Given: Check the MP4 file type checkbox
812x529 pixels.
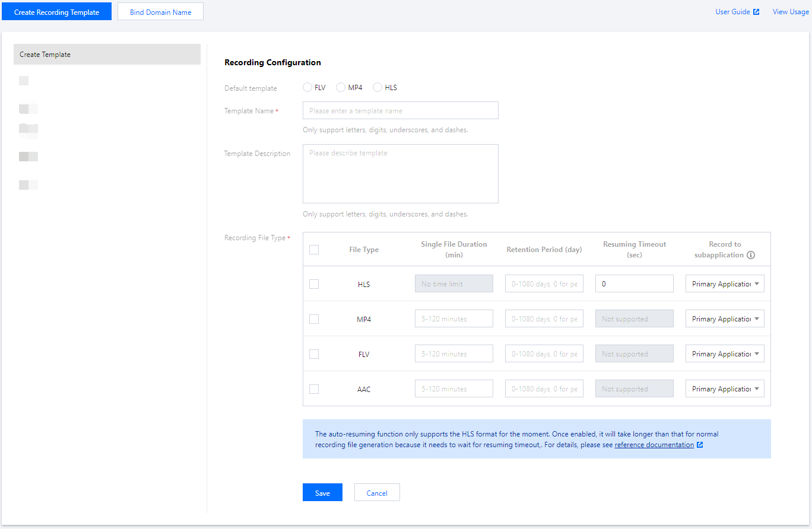Looking at the screenshot, I should (x=314, y=318).
